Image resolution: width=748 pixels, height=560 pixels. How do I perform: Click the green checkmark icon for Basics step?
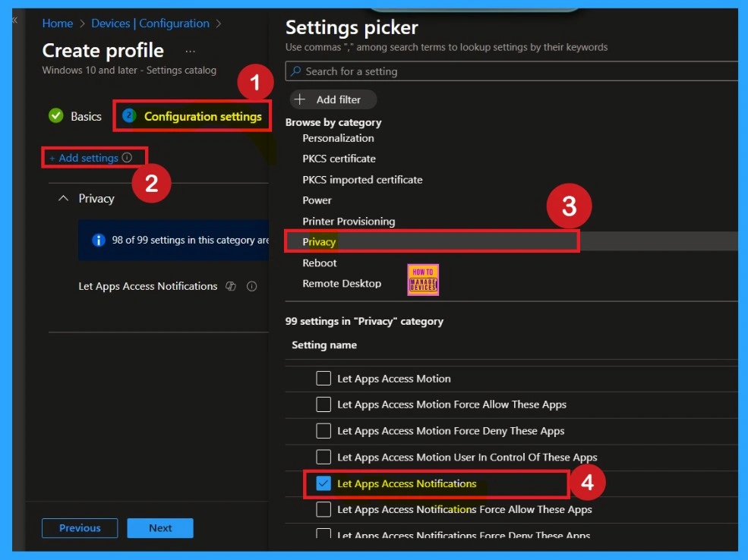coord(55,116)
